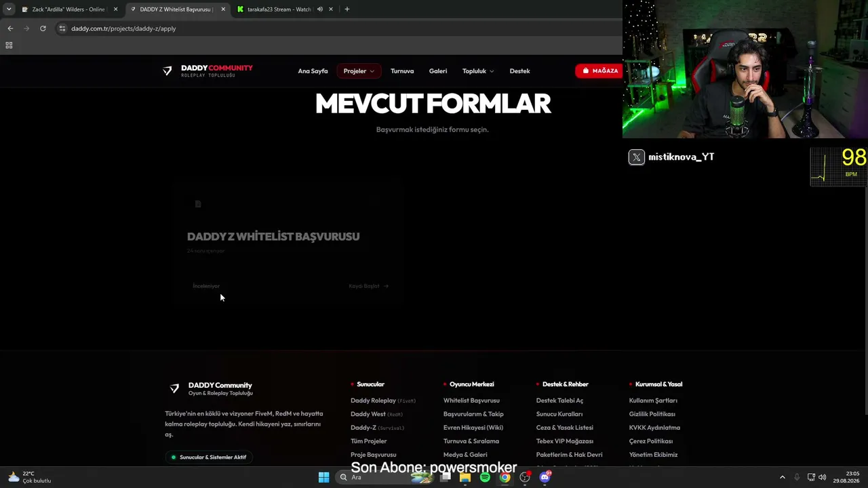Open the Turnuva navigation item

click(x=402, y=71)
